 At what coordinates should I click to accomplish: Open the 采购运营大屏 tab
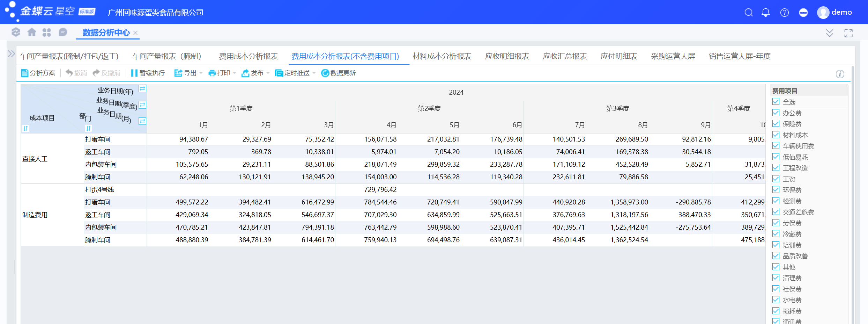673,56
